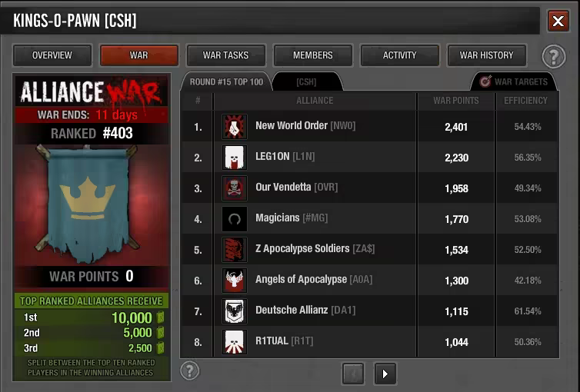Open the War Tasks tab
This screenshot has width=580, height=392.
pos(225,55)
